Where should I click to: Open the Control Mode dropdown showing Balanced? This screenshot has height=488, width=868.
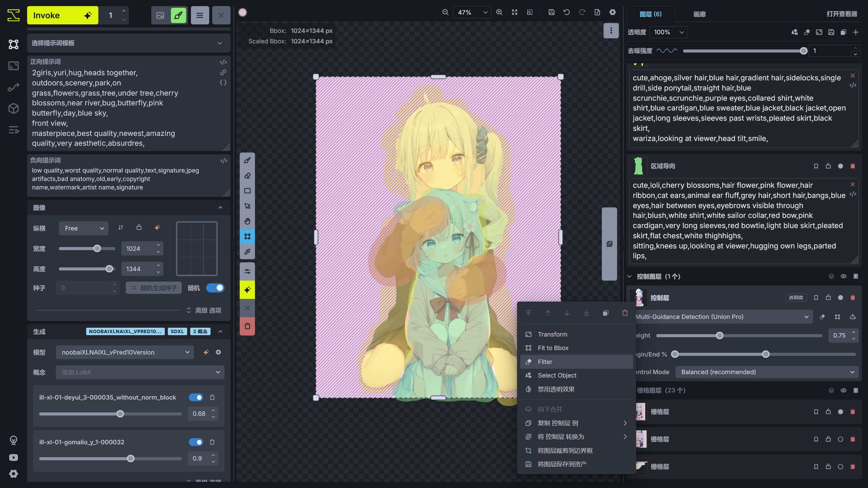pyautogui.click(x=767, y=372)
